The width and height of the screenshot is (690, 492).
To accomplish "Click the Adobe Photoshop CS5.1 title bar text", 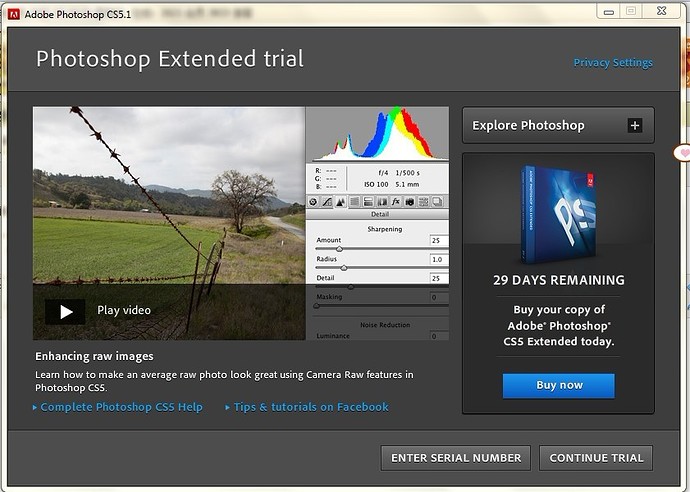I will click(78, 15).
